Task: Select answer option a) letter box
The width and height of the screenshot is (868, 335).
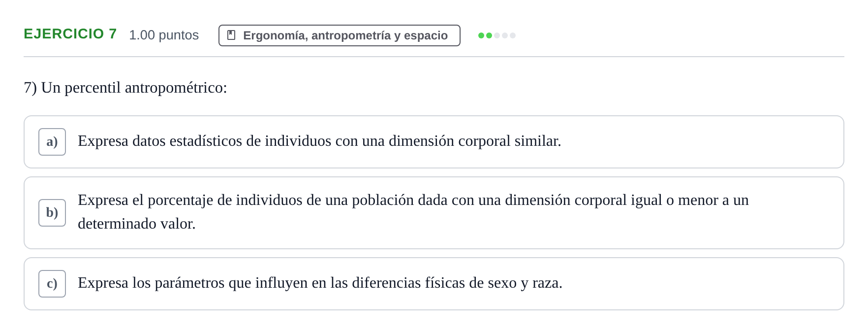Action: click(52, 142)
